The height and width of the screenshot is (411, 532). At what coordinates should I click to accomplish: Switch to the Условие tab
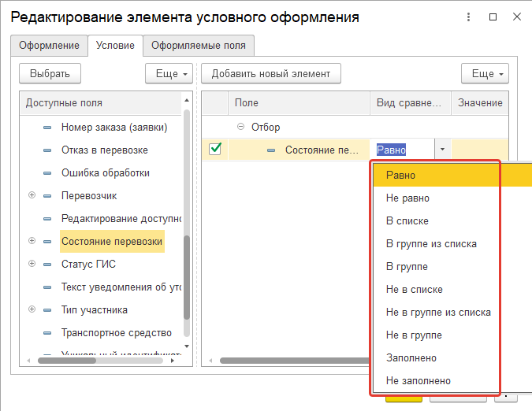click(x=115, y=46)
